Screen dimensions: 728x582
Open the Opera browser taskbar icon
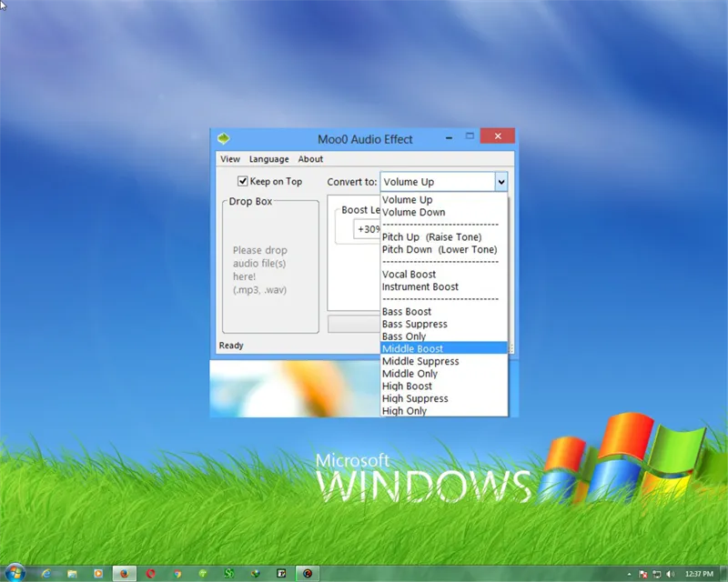(x=151, y=574)
